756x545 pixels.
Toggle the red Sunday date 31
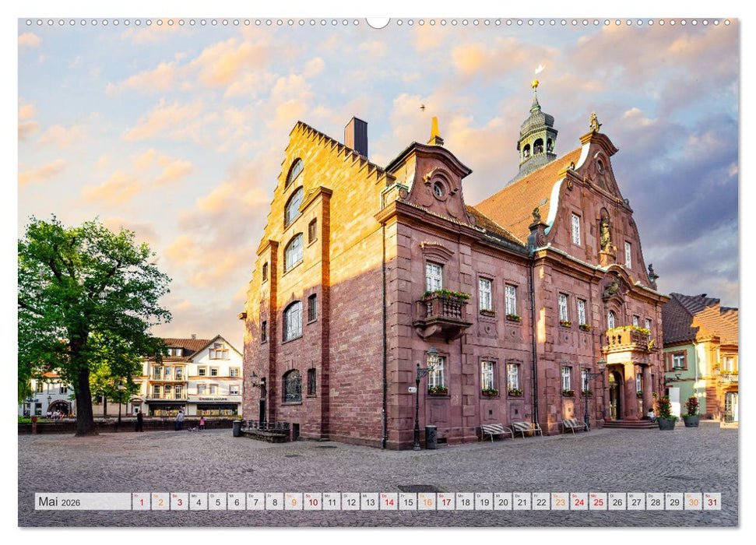(712, 502)
